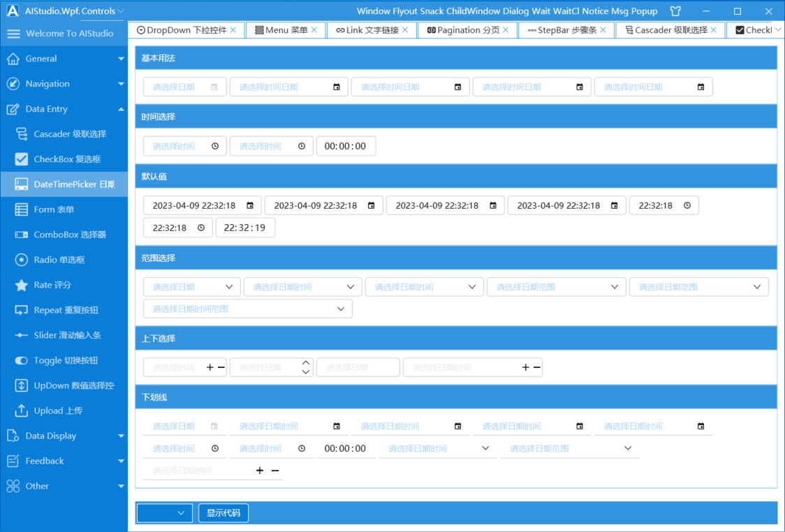
Task: Collapse the Data Entry section arrow
Action: [x=121, y=109]
